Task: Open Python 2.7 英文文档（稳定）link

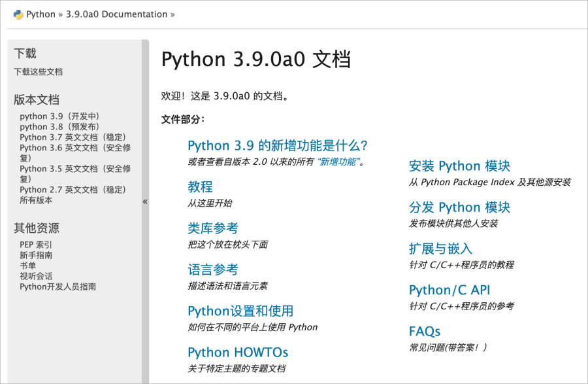Action: tap(73, 190)
